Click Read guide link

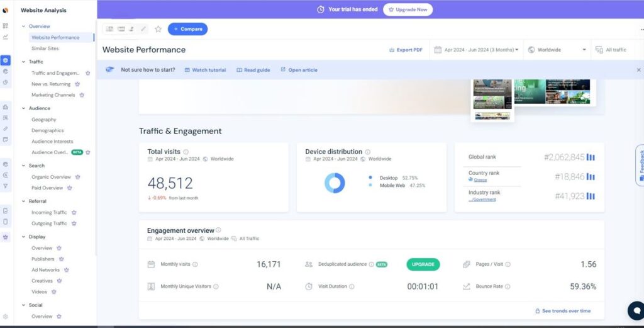coord(253,70)
